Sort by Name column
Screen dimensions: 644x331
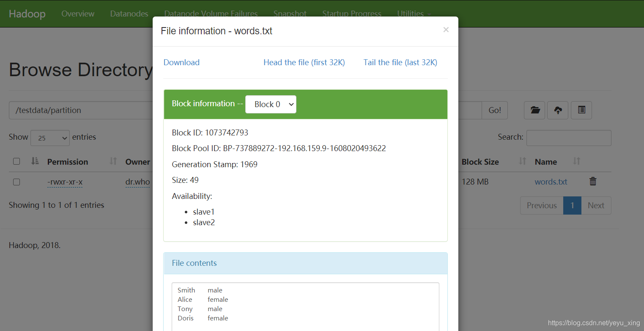(546, 162)
